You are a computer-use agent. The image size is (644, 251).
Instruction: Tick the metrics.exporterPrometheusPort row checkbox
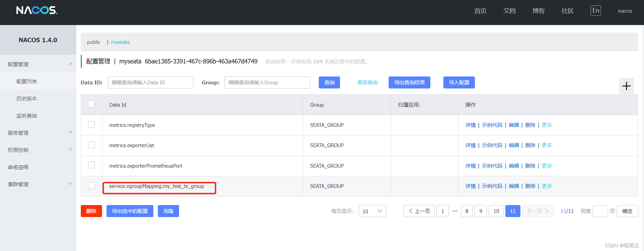(x=91, y=165)
